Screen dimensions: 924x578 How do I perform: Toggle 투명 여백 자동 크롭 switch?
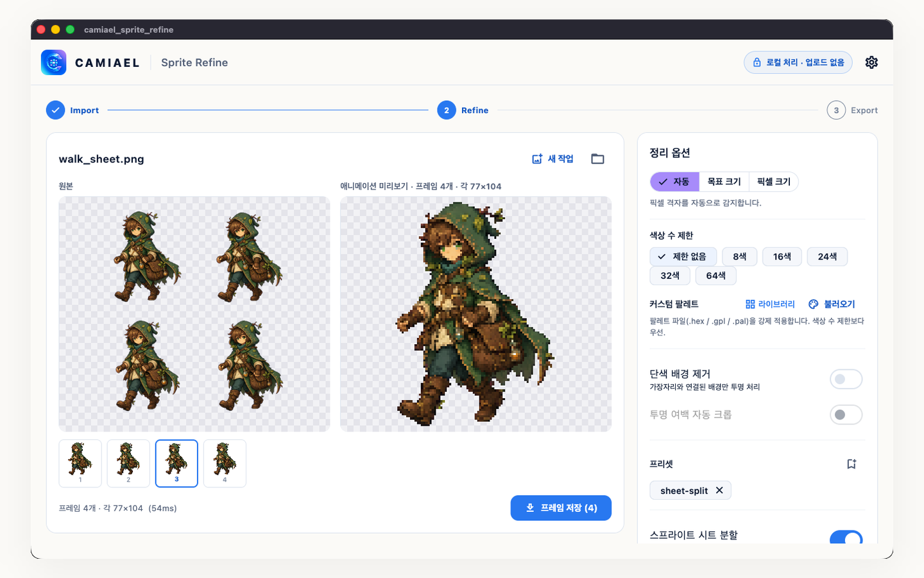click(846, 414)
